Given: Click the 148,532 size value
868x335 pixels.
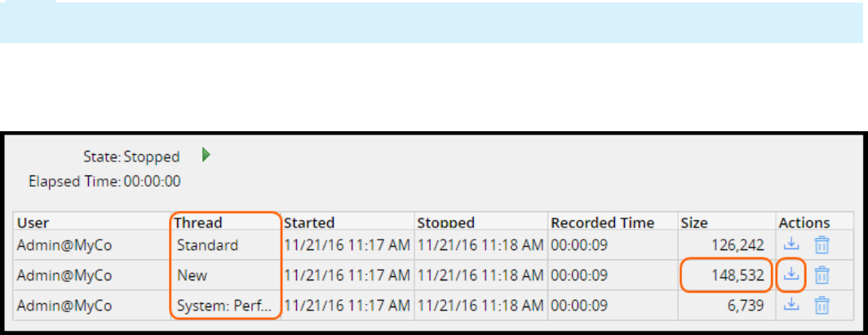Looking at the screenshot, I should (x=737, y=275).
